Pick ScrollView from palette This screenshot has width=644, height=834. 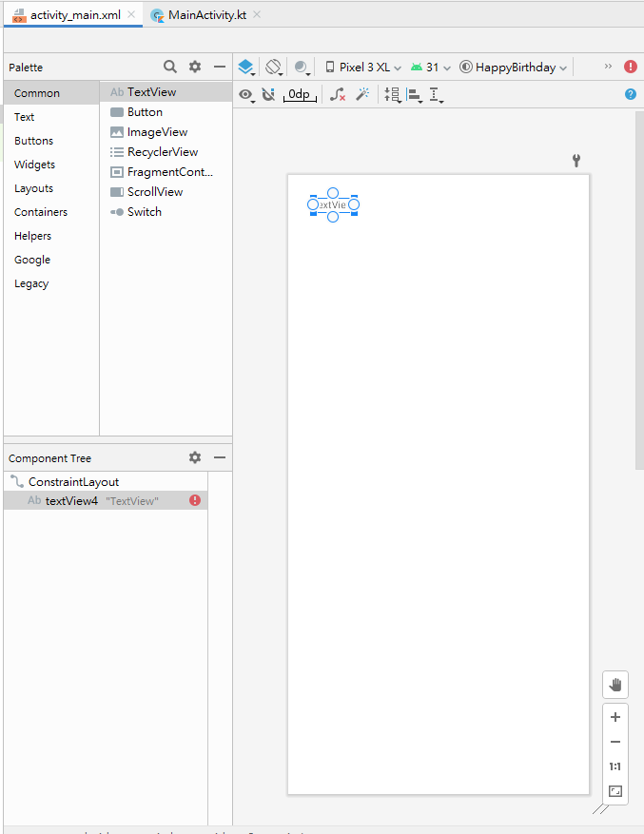[166, 192]
